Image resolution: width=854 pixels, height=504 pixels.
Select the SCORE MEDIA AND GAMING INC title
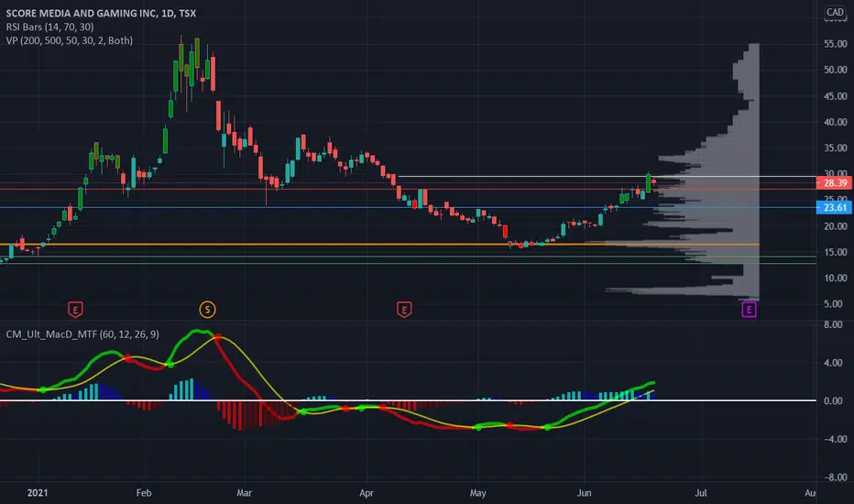[101, 13]
